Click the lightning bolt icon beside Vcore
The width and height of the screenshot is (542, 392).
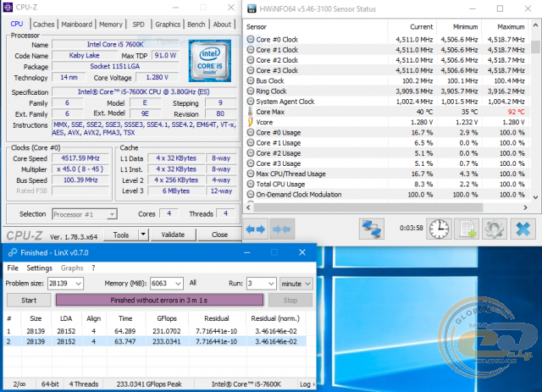tap(251, 122)
